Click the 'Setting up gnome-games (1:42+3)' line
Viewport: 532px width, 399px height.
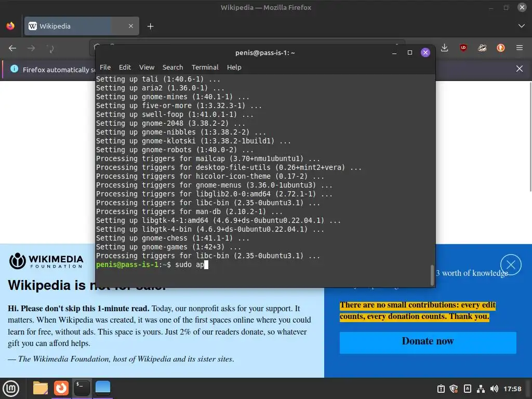[x=168, y=247]
